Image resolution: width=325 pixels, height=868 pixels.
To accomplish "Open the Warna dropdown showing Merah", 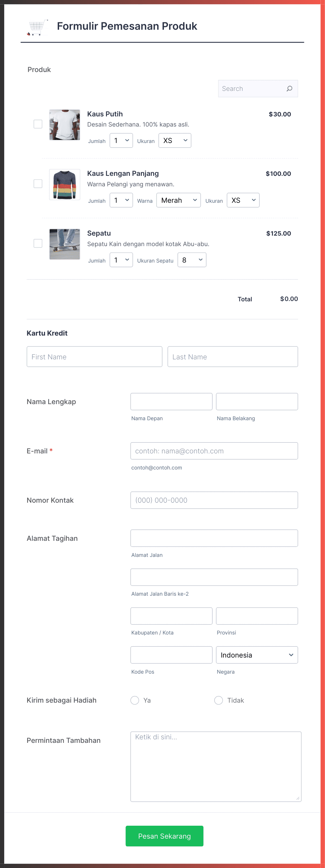I will (x=179, y=200).
